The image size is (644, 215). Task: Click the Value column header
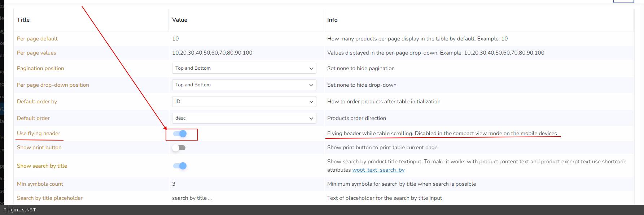click(180, 20)
